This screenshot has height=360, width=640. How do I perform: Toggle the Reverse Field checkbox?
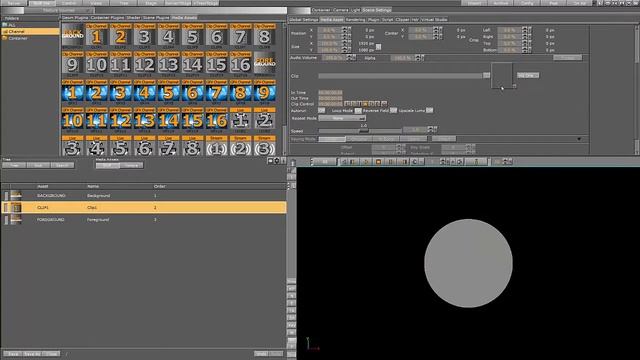coord(393,111)
